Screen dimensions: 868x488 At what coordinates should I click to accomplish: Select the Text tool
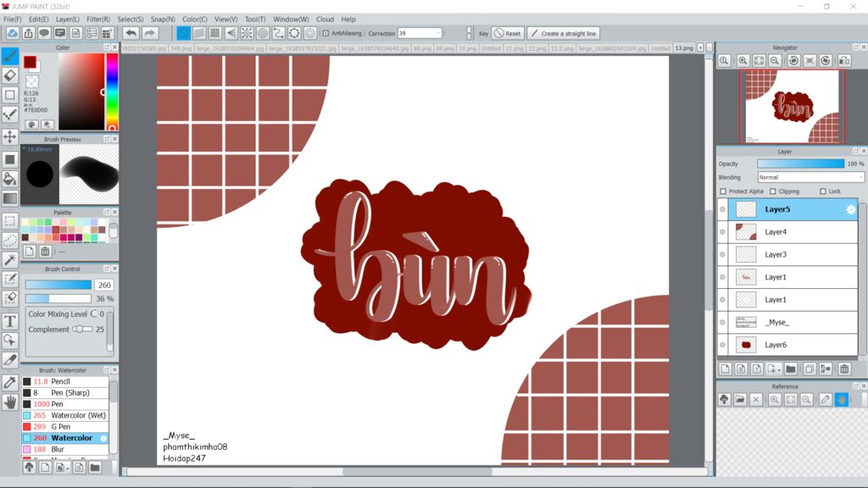[x=10, y=321]
